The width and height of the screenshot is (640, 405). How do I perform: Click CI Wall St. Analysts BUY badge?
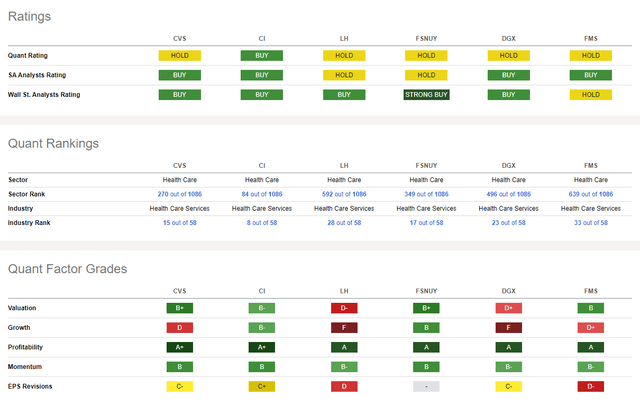262,95
